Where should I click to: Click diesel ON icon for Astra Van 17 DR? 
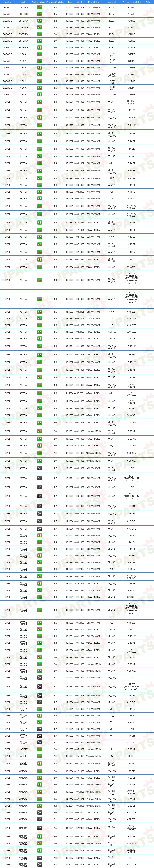(39, 736)
